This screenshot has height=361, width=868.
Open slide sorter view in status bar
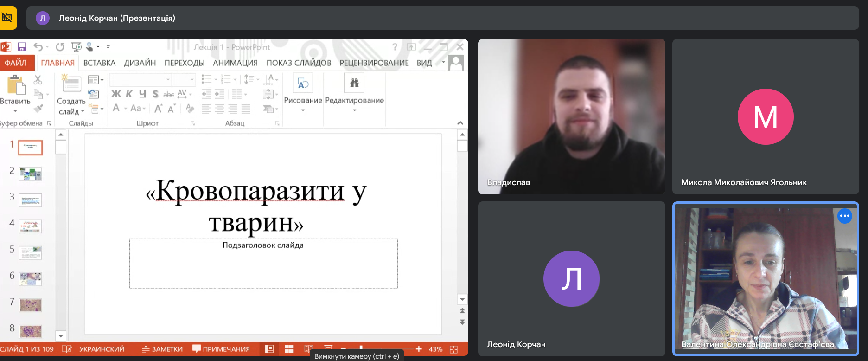(289, 349)
